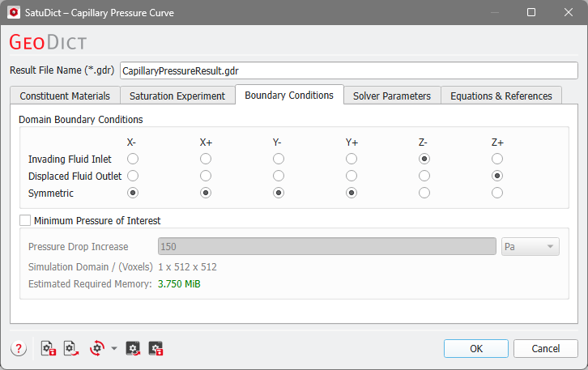Viewport: 588px width, 370px height.
Task: Set Y- as Invading Fluid Inlet
Action: (x=279, y=159)
